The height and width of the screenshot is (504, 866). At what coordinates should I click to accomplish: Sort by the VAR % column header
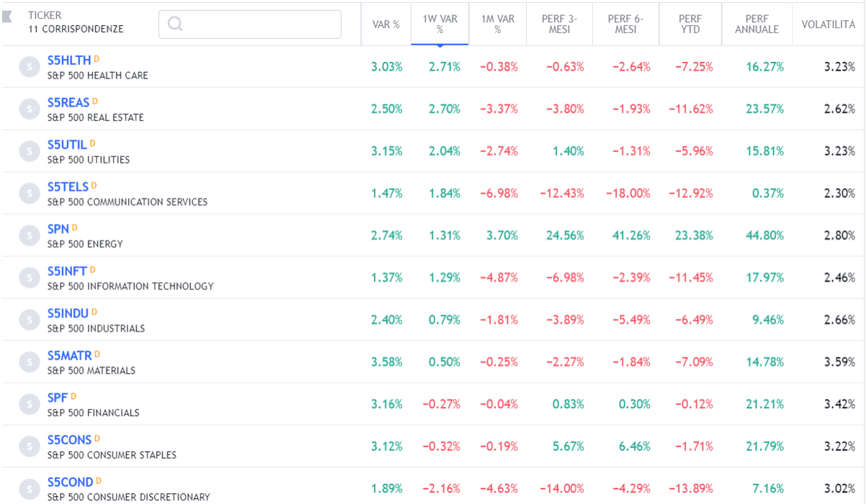click(x=385, y=24)
